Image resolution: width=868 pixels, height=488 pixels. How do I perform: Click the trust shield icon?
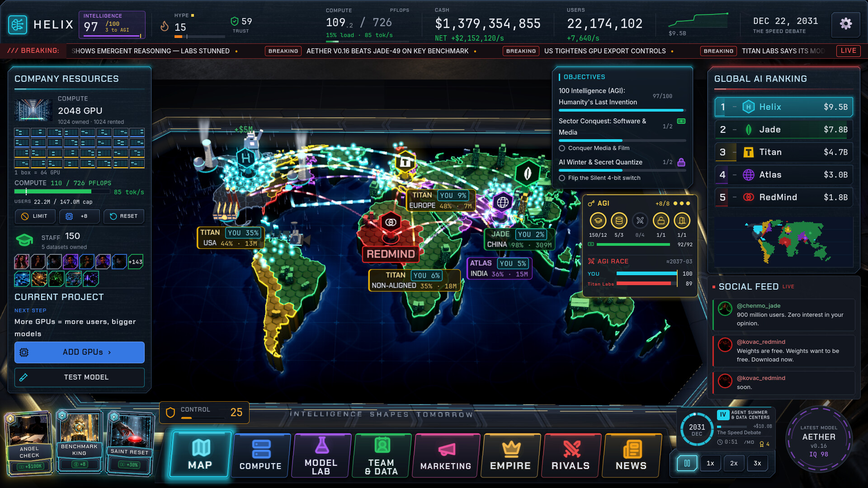click(x=234, y=21)
